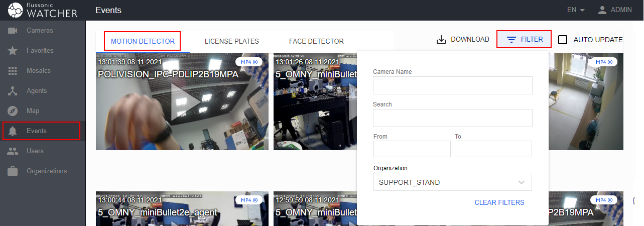Image resolution: width=644 pixels, height=226 pixels.
Task: Click MP4 badge on 13:00:44 event
Action: pos(249,200)
